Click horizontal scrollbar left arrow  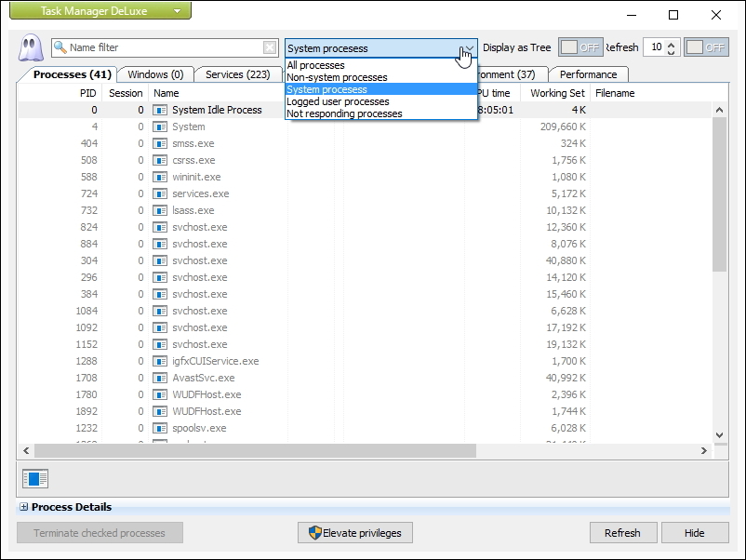(x=26, y=450)
